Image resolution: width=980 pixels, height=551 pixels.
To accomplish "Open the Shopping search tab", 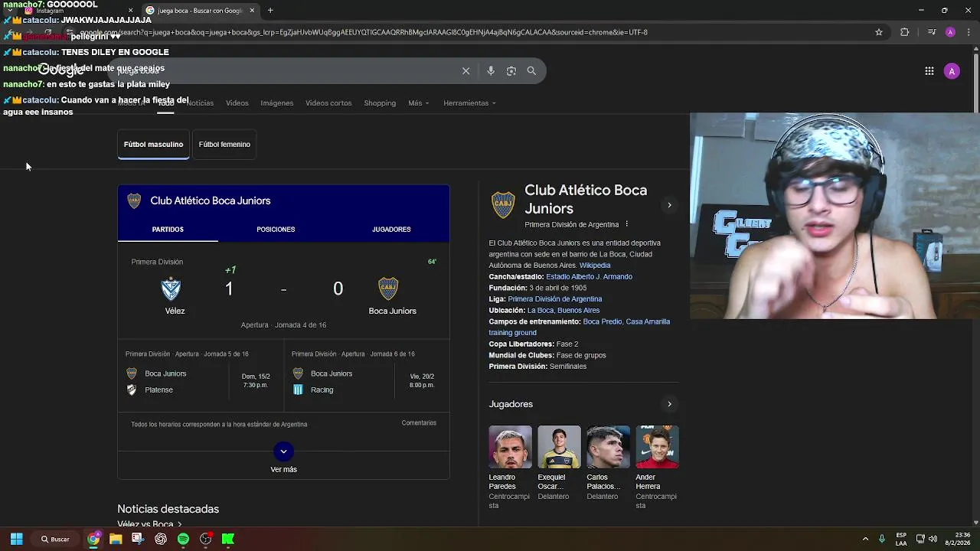I will [380, 103].
